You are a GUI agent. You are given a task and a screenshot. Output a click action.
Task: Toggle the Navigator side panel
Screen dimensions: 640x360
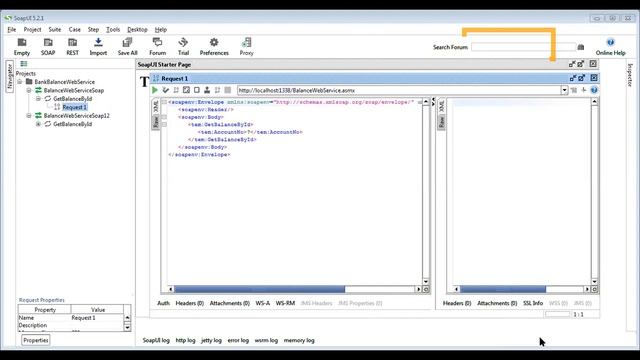(x=9, y=76)
